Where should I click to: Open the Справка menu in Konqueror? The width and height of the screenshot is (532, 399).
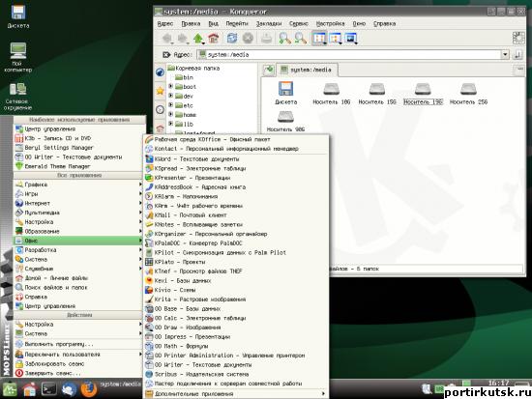tap(384, 24)
